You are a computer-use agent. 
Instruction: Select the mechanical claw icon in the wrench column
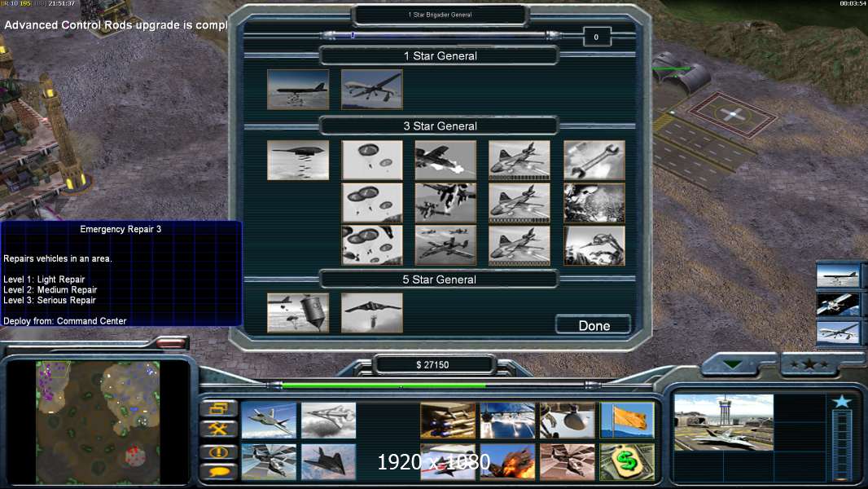594,245
